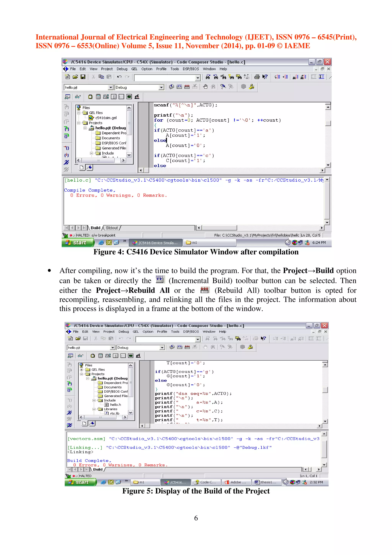Open Profile menu in Figure 5 window
The width and height of the screenshot is (392, 555).
(162, 332)
